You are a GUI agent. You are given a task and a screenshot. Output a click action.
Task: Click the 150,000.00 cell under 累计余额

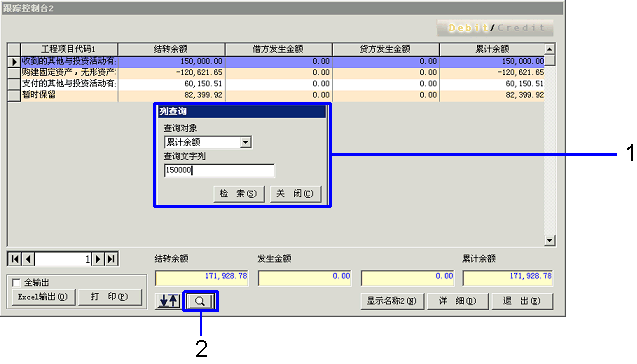(492, 61)
